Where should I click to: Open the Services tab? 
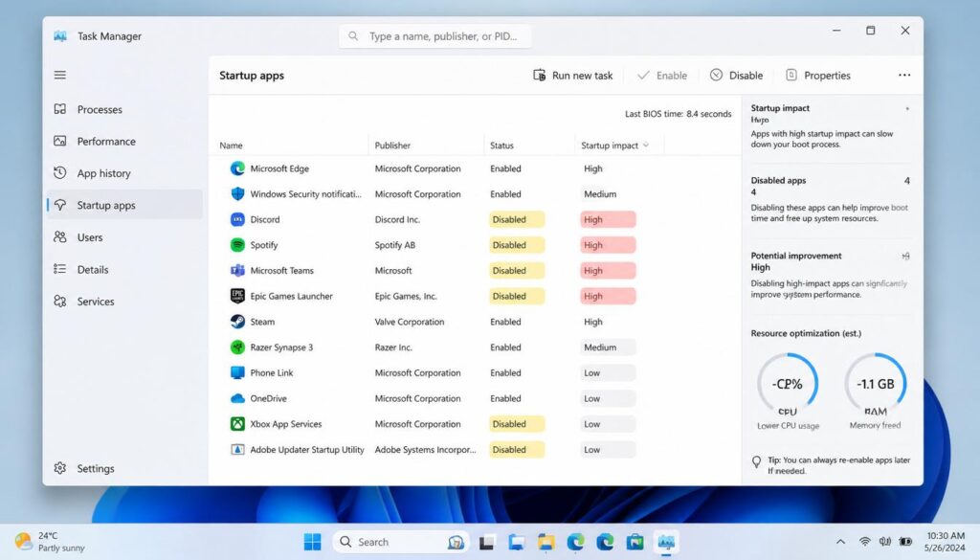[125, 302]
